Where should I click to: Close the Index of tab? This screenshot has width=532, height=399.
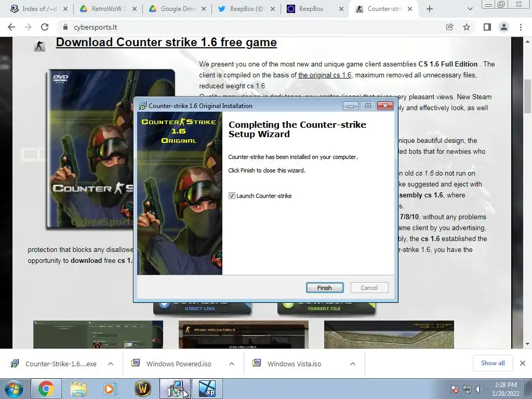coord(65,9)
